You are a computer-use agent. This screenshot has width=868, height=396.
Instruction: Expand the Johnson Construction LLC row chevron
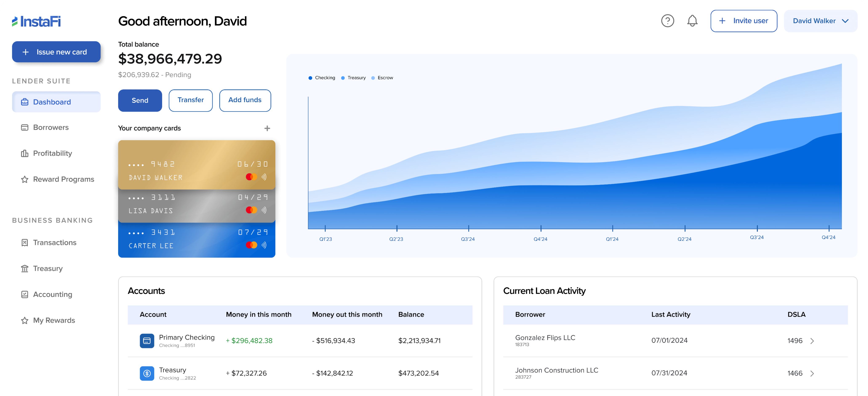pos(812,373)
